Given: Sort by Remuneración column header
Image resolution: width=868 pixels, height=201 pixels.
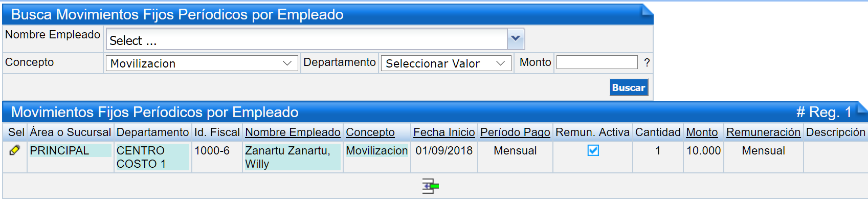Looking at the screenshot, I should pyautogui.click(x=763, y=132).
